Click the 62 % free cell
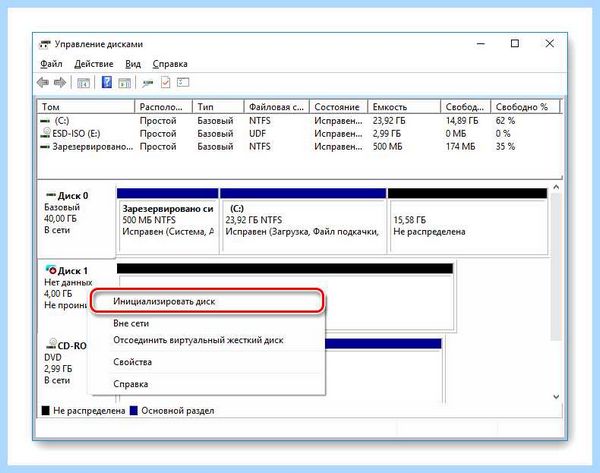 (505, 121)
